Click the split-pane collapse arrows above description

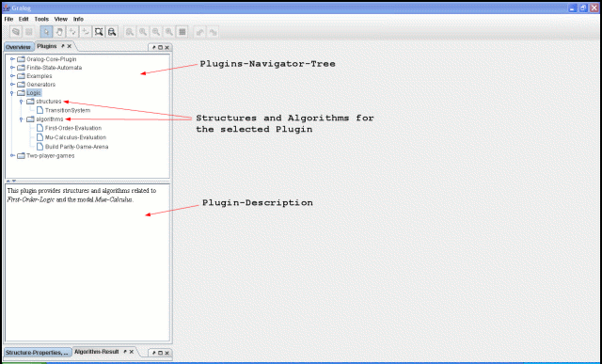(x=11, y=181)
